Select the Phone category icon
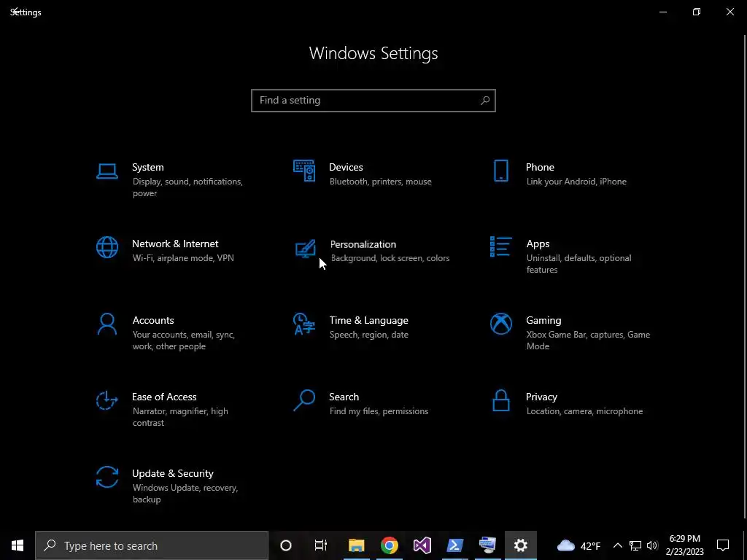This screenshot has height=560, width=747. [x=500, y=171]
